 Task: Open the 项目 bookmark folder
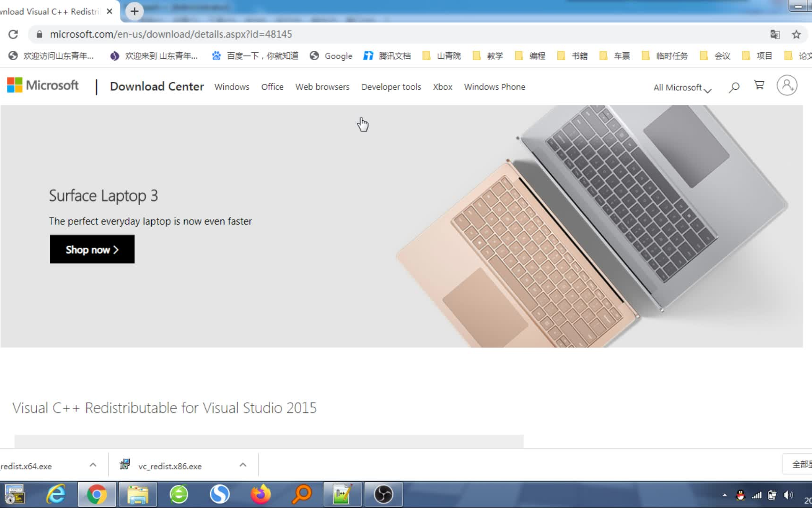coord(757,56)
